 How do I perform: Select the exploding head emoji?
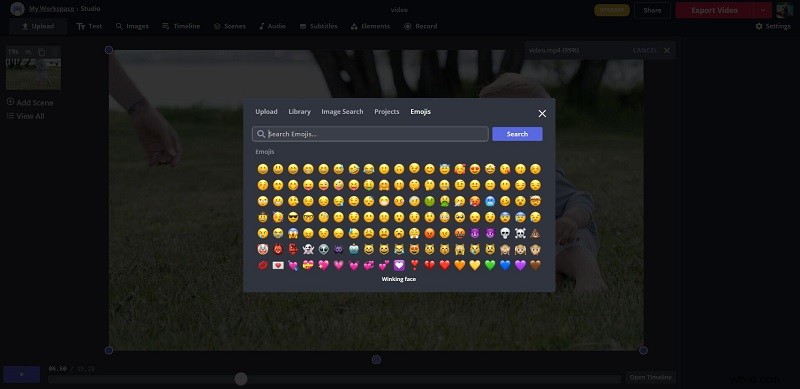(x=535, y=201)
